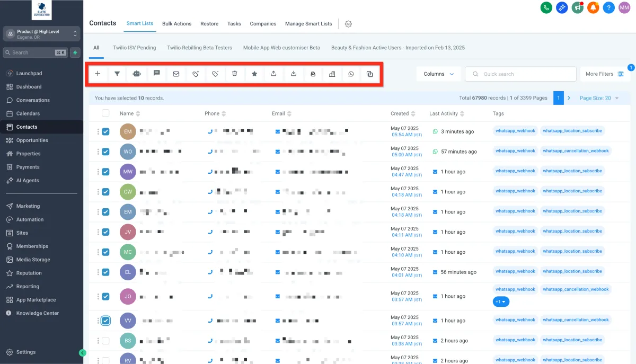Click page number 1 button
Viewport: 636px width, 364px height.
click(558, 98)
